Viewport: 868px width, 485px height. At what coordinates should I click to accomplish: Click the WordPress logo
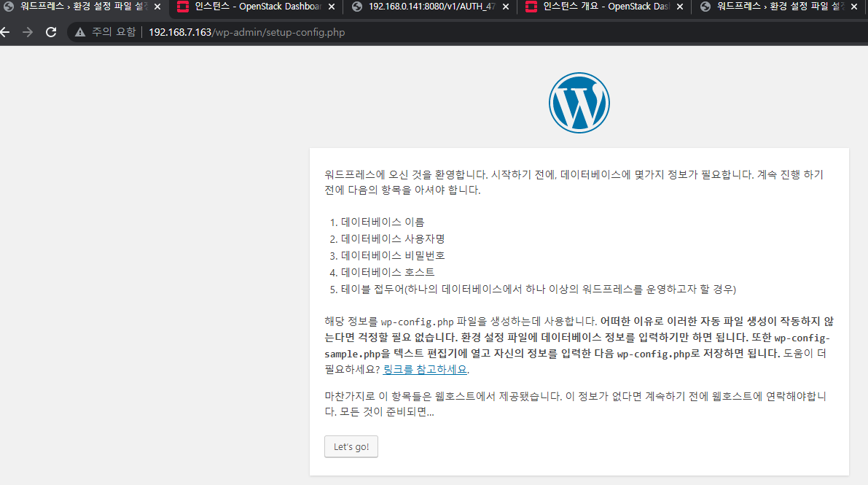pos(579,103)
